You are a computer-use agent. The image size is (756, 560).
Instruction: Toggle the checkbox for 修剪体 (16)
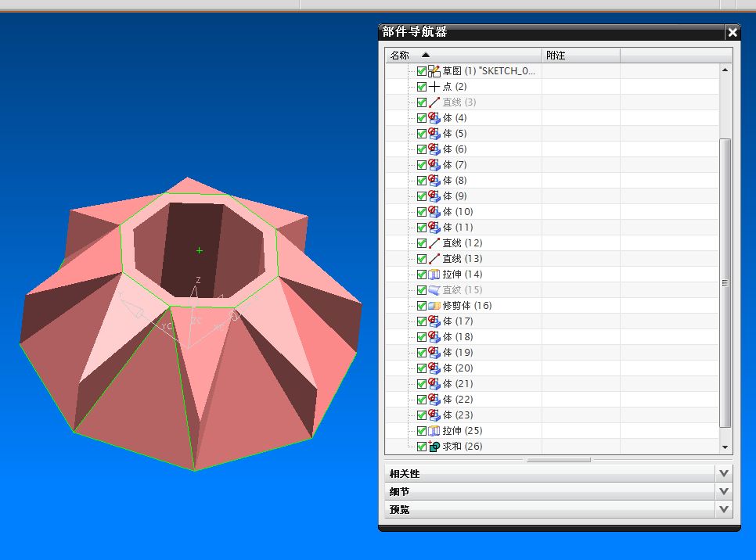click(421, 306)
